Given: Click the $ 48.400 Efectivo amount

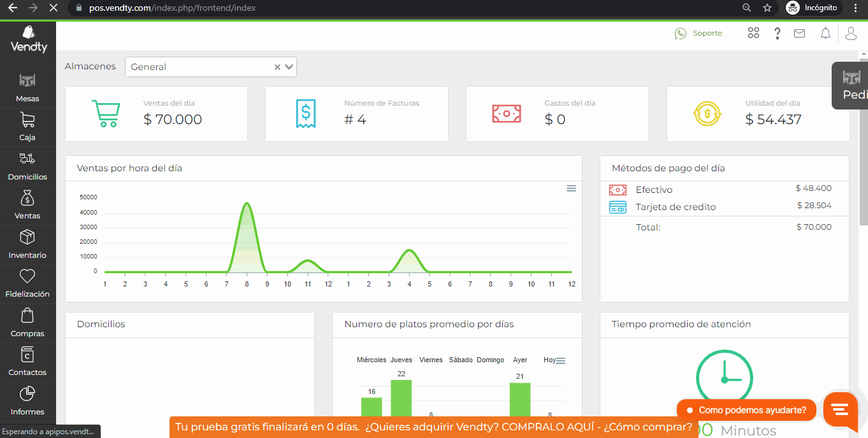Looking at the screenshot, I should coord(814,188).
